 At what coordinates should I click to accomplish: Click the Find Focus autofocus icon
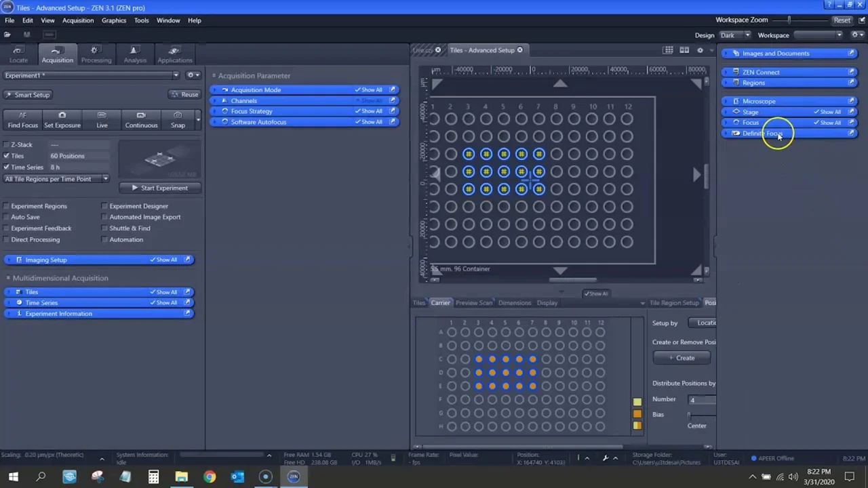[x=22, y=115]
